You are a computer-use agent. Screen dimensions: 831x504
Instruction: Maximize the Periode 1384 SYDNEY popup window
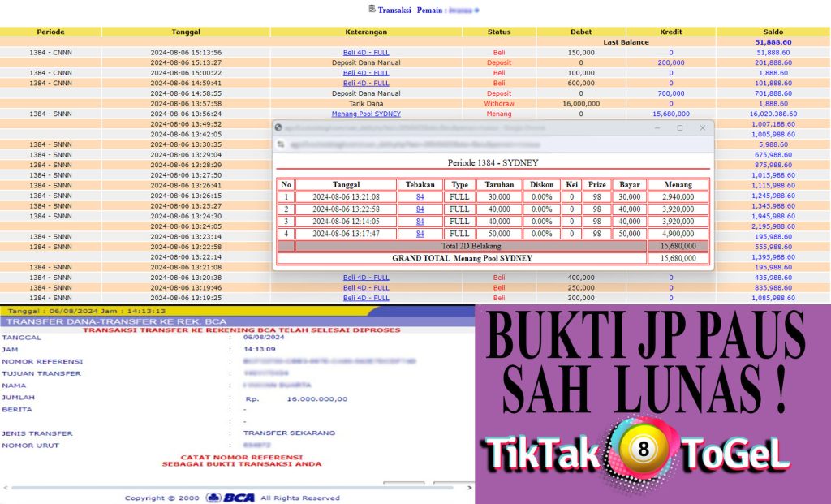click(679, 127)
